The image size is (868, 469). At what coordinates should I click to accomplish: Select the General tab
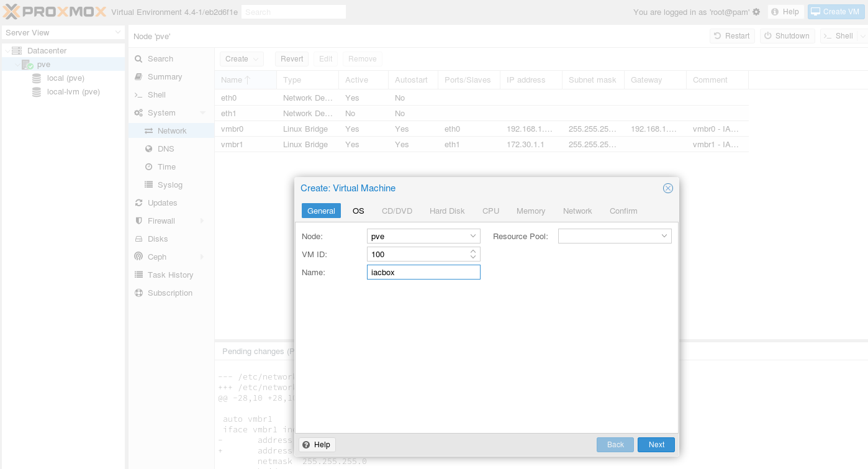(x=321, y=211)
